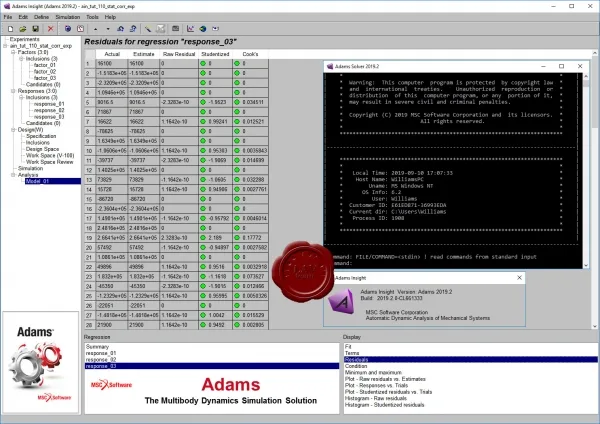Click the first blue promote arrow icon
This screenshot has width=600, height=424.
coord(121,29)
